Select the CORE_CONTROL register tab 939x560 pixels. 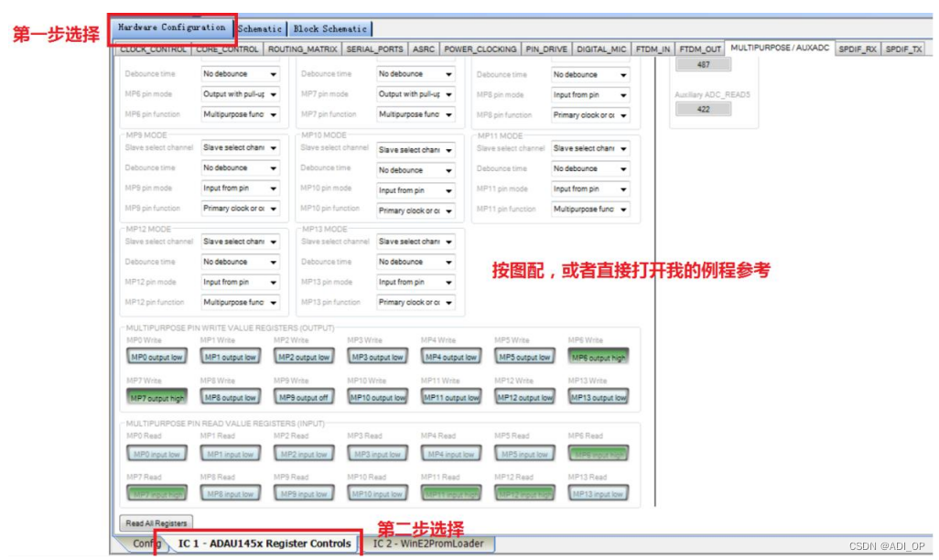pyautogui.click(x=228, y=49)
